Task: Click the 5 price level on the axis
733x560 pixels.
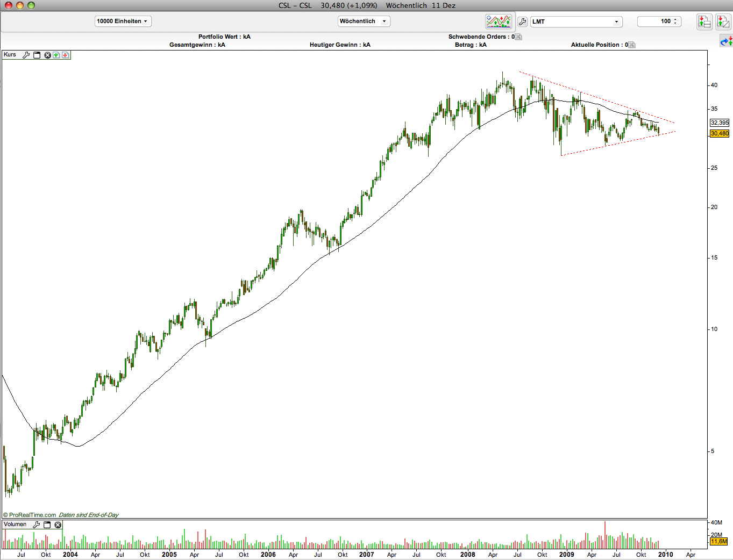Action: tap(713, 451)
